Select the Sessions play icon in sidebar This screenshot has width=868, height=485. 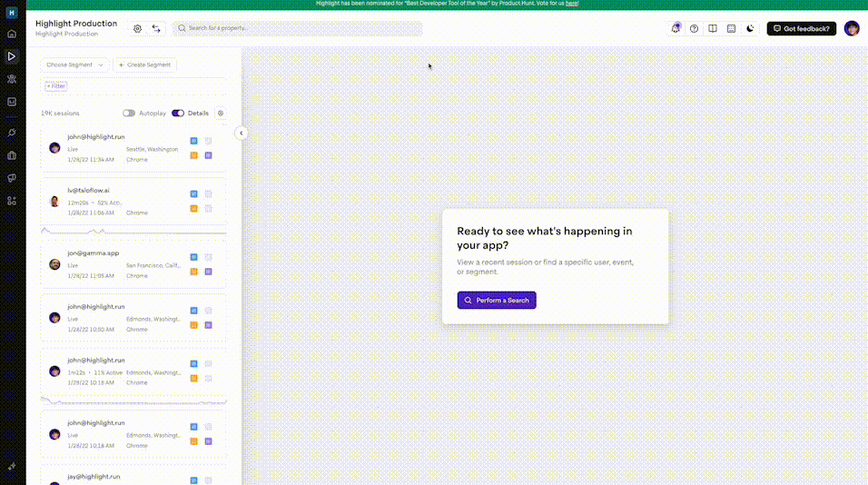click(12, 56)
